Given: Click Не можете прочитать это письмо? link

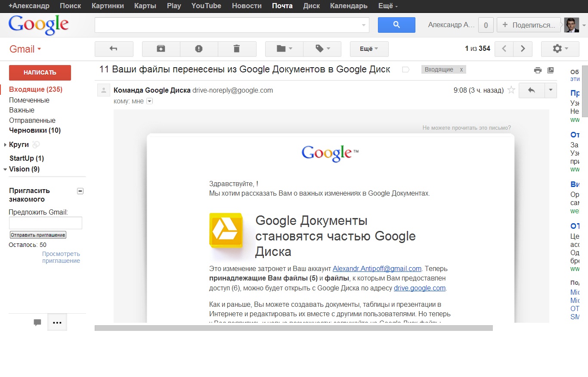Looking at the screenshot, I should pyautogui.click(x=467, y=128).
